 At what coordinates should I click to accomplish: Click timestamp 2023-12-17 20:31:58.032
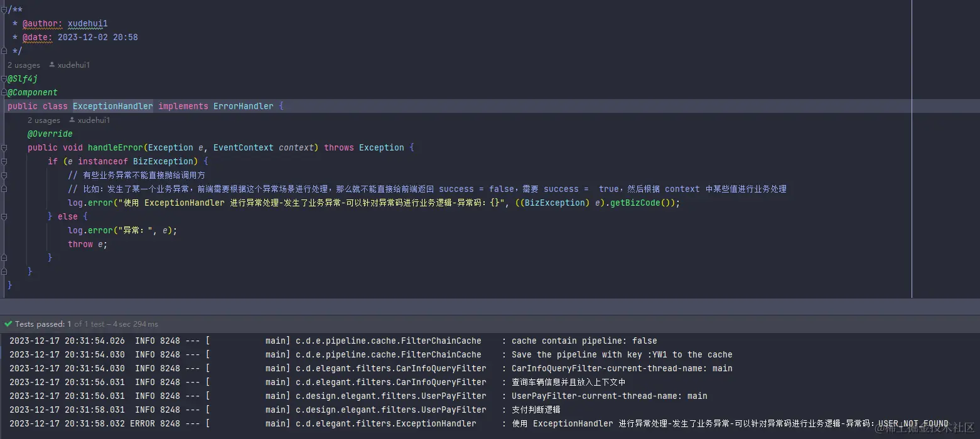coord(67,424)
